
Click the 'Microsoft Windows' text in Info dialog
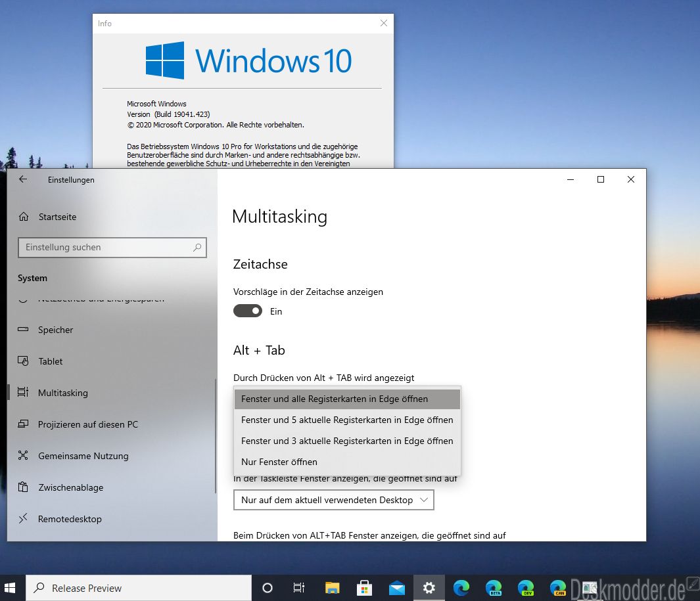click(x=156, y=104)
